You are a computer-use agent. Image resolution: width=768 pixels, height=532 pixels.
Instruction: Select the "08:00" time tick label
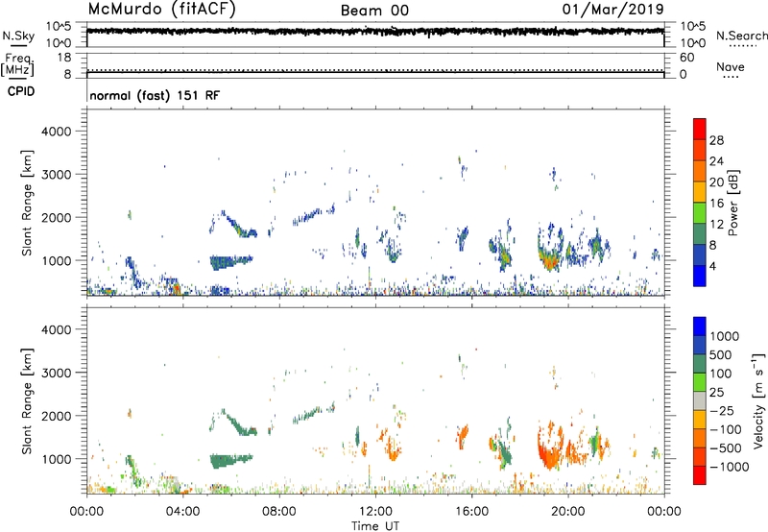point(279,512)
